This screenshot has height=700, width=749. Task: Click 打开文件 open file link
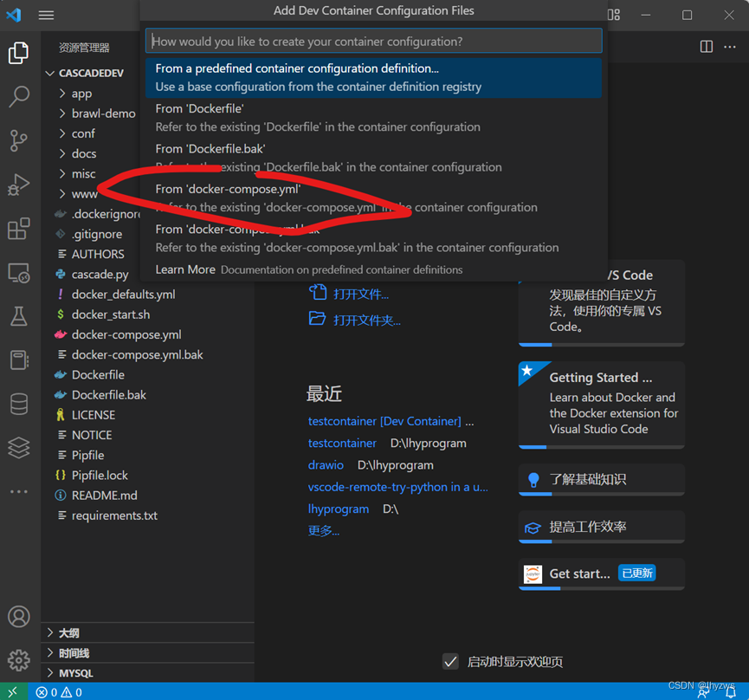tap(361, 294)
